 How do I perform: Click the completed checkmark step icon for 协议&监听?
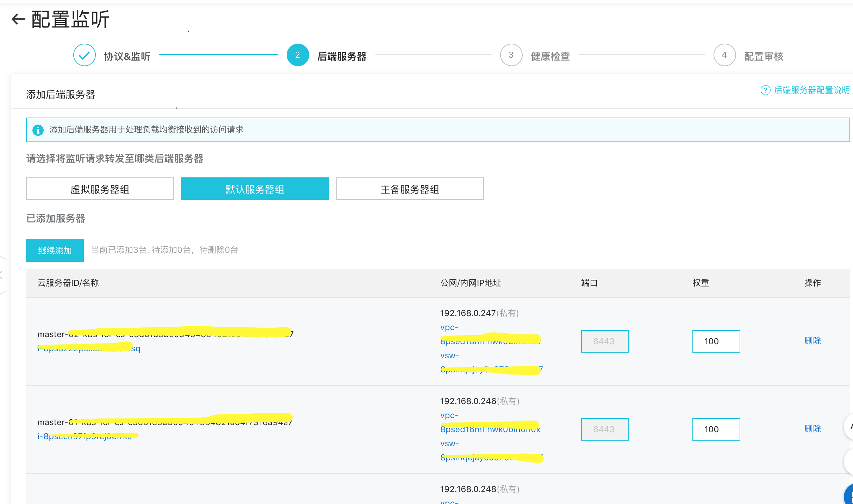(x=85, y=55)
